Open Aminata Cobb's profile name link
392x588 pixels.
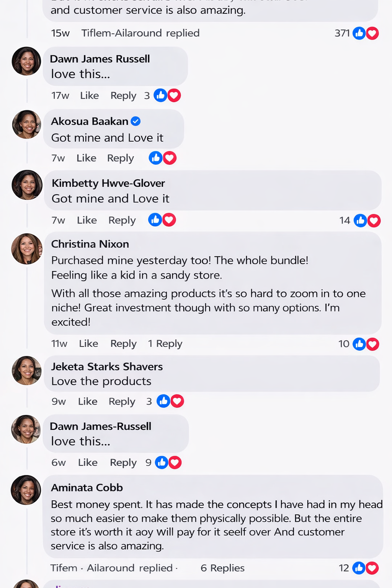point(87,488)
